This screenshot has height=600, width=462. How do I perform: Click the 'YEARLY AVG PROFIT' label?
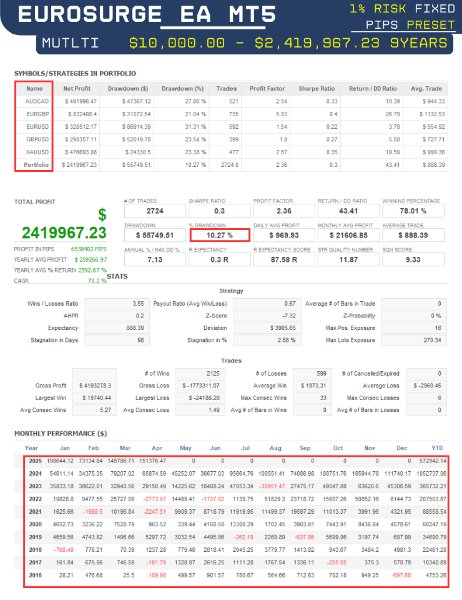(40, 259)
